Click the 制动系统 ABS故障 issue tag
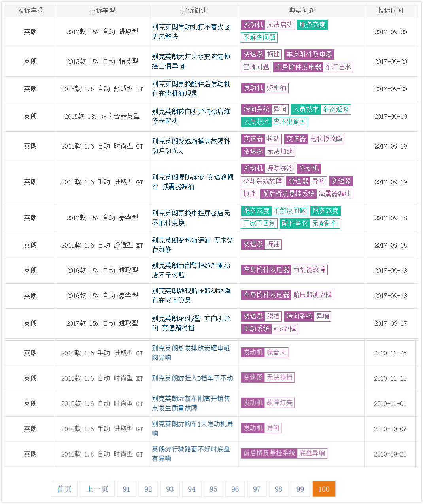423x504 pixels. [x=269, y=329]
